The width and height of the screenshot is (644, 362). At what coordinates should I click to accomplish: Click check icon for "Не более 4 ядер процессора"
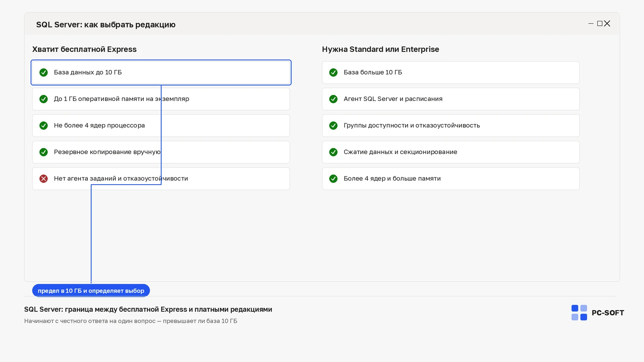(43, 125)
